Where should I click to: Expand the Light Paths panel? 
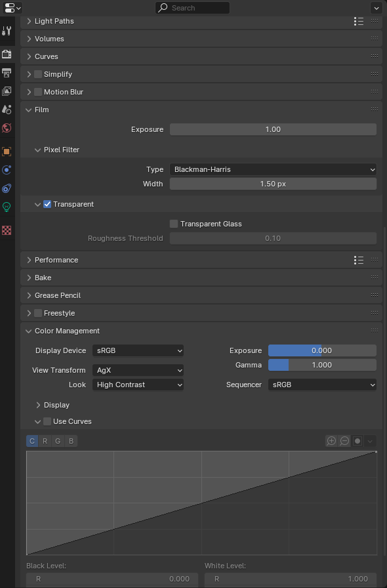(x=29, y=22)
